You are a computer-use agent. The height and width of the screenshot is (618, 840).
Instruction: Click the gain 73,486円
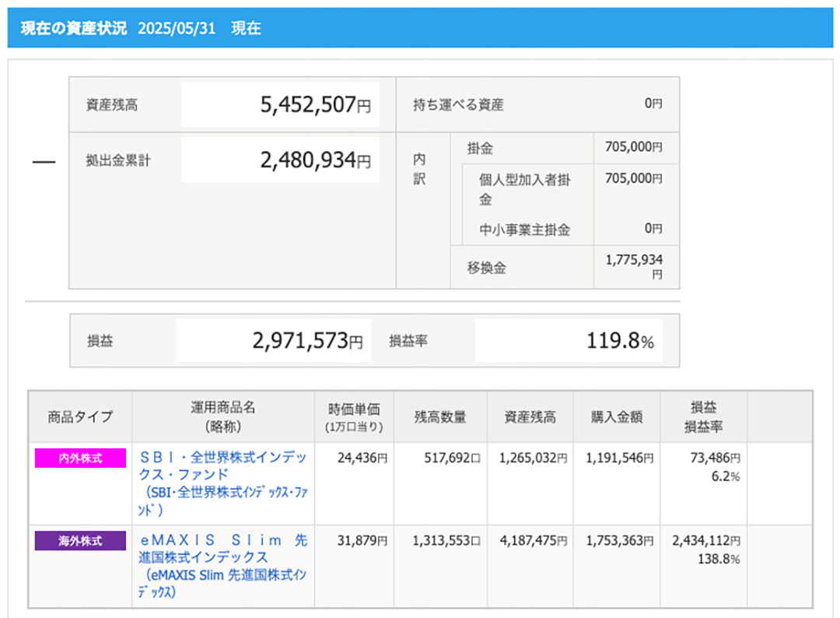pyautogui.click(x=716, y=458)
